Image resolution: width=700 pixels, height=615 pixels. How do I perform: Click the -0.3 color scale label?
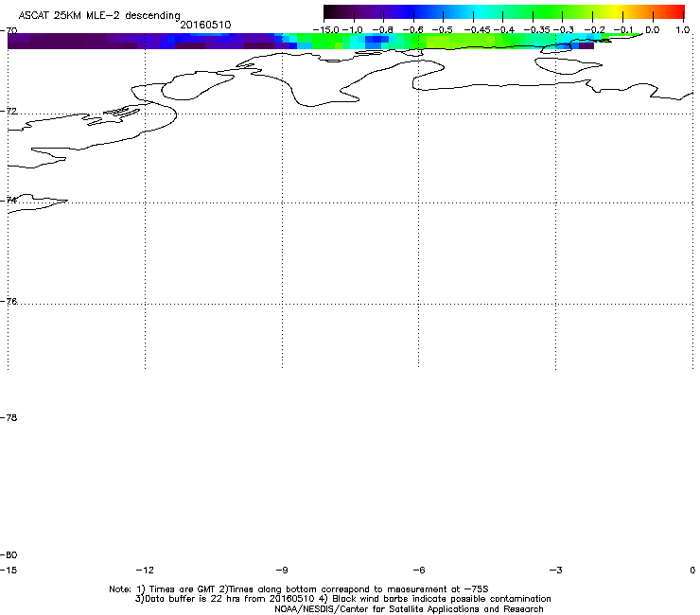(x=564, y=30)
